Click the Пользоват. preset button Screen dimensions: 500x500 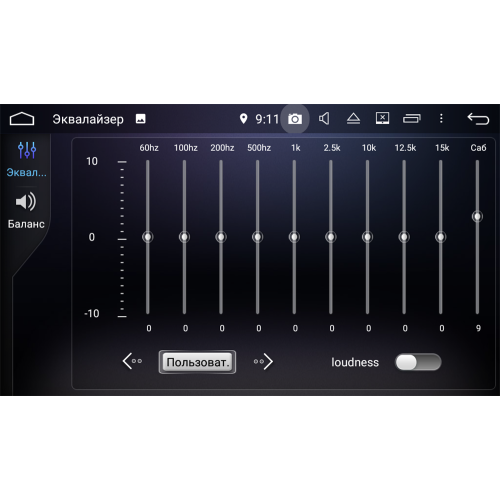coord(197,362)
